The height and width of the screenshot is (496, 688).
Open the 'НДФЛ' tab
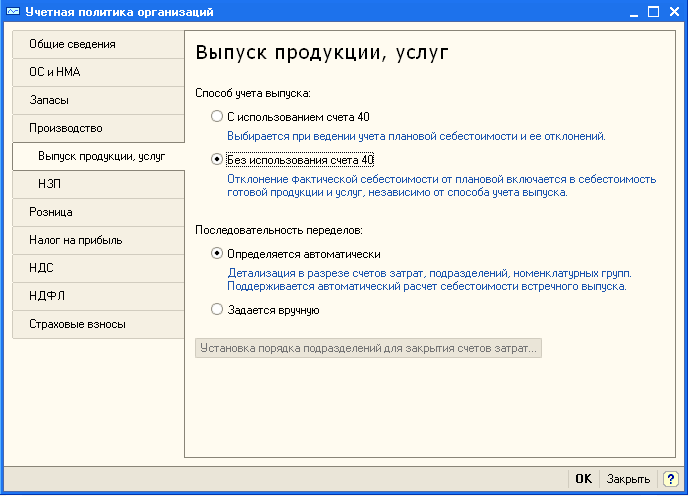98,297
